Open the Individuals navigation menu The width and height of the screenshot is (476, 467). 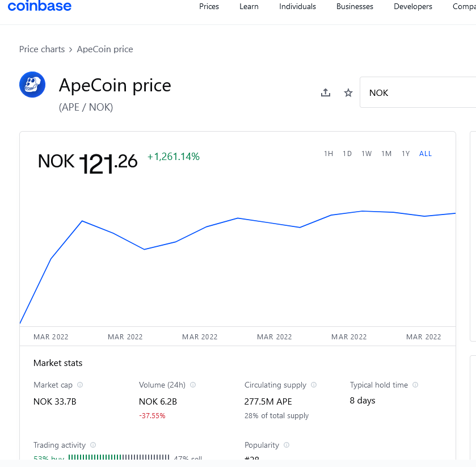pos(297,7)
